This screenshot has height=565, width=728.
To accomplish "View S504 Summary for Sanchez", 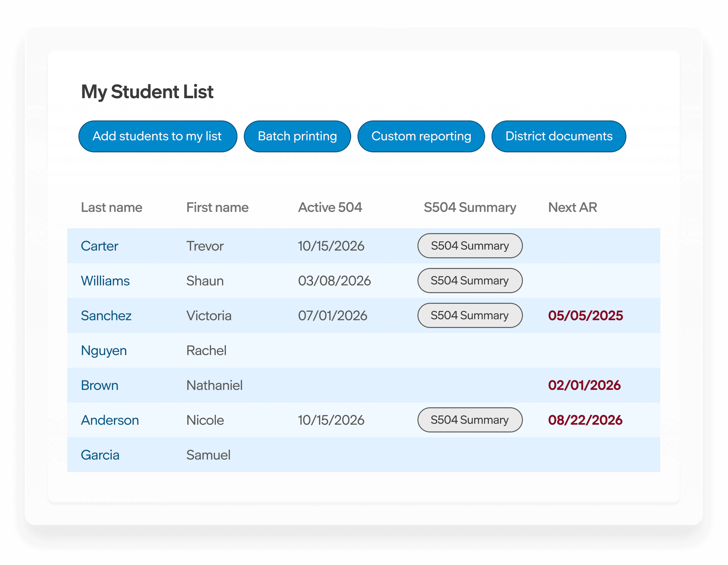I will [x=470, y=315].
